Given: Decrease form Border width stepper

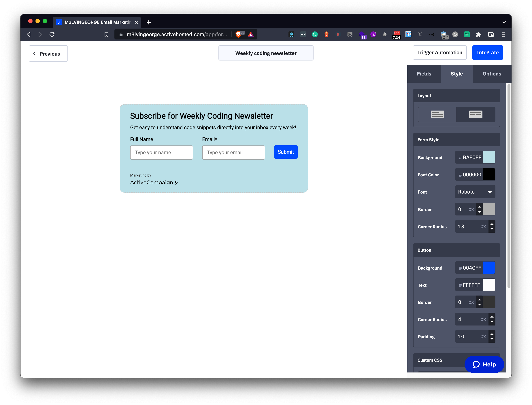Looking at the screenshot, I should (479, 212).
